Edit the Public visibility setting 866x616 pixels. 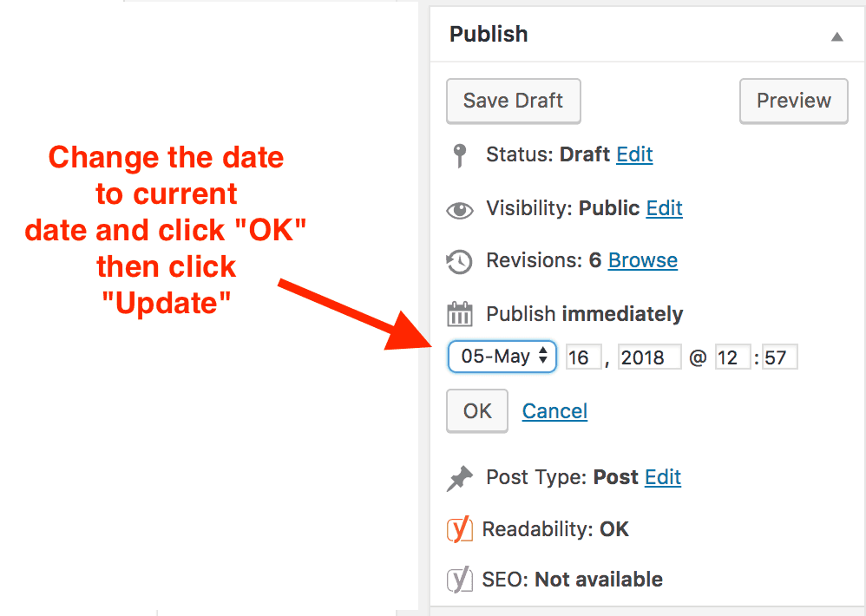click(664, 209)
